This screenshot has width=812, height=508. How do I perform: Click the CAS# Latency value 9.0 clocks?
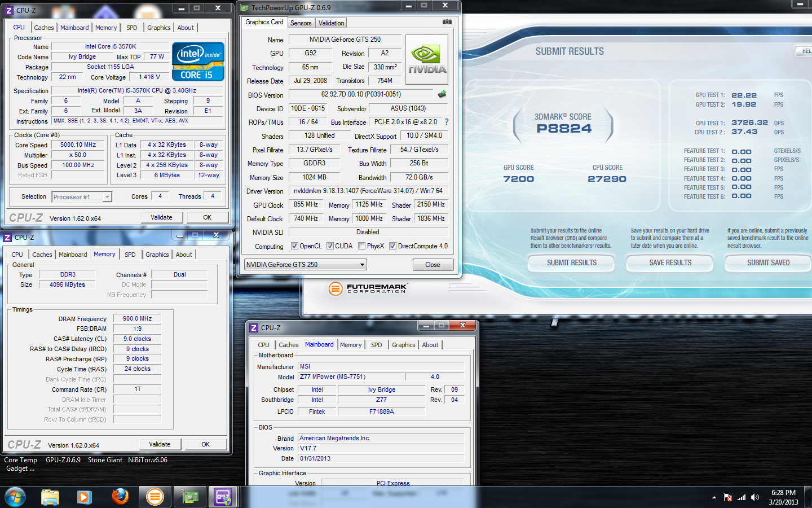137,339
